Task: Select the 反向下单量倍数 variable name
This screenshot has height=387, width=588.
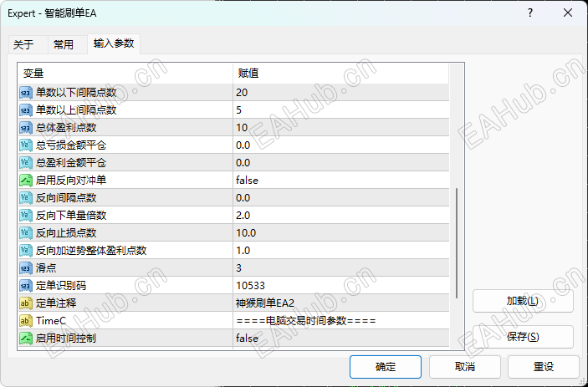Action: [71, 216]
